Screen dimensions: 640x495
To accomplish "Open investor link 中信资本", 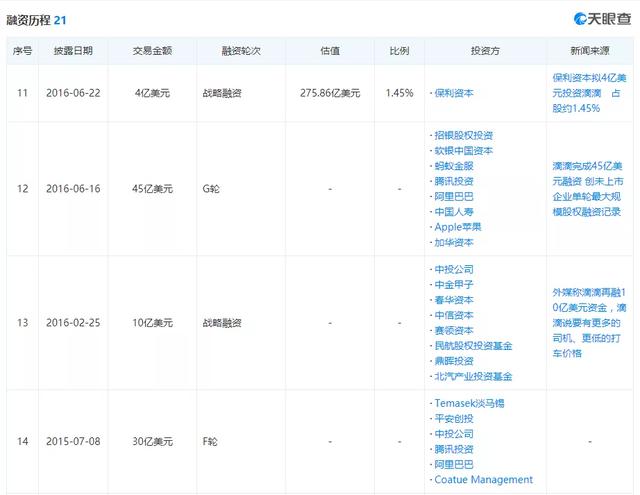I will point(454,315).
